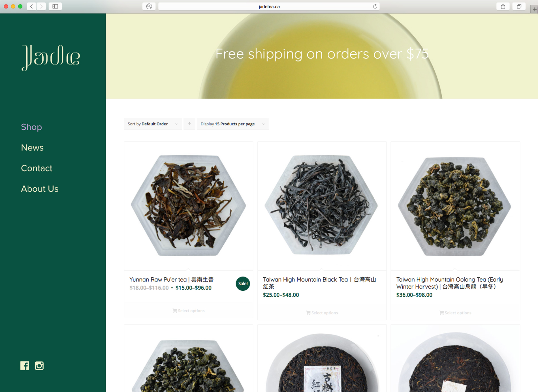Click the Safari back arrow button
This screenshot has width=538, height=392.
pyautogui.click(x=32, y=6)
